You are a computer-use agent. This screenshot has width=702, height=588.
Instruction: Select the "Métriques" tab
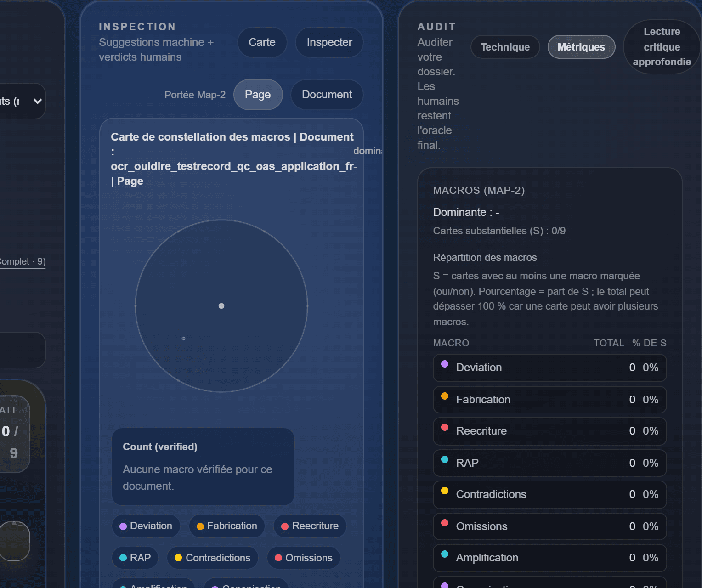coord(581,47)
